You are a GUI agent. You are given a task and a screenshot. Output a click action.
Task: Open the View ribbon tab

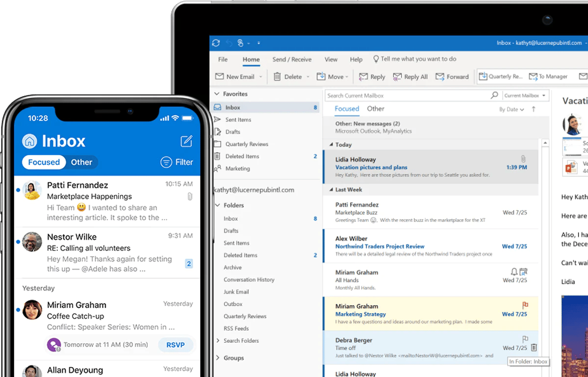[331, 59]
